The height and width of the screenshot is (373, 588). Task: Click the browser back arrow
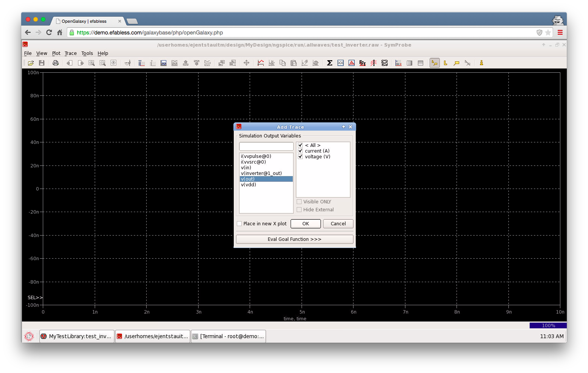(28, 33)
